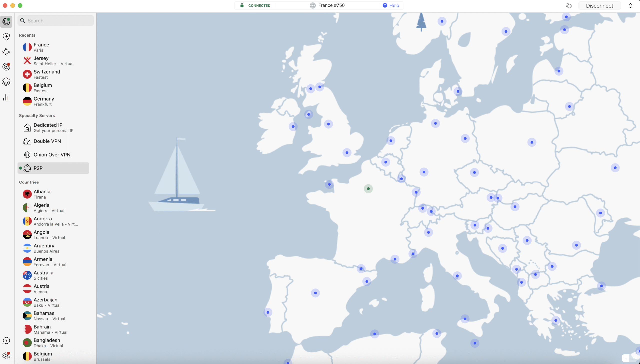
Task: Click the Disconnect button
Action: [599, 6]
